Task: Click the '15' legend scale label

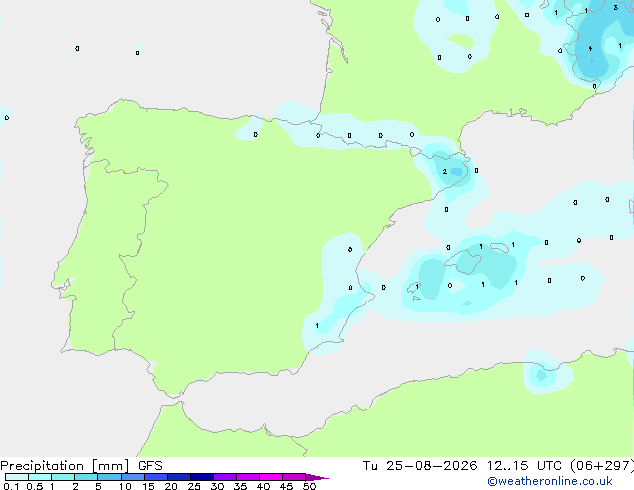Action: 148,486
